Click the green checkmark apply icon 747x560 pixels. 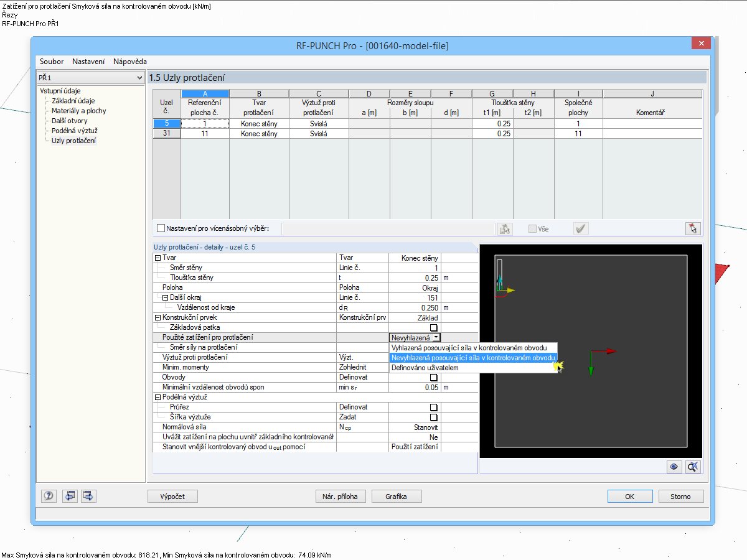581,229
